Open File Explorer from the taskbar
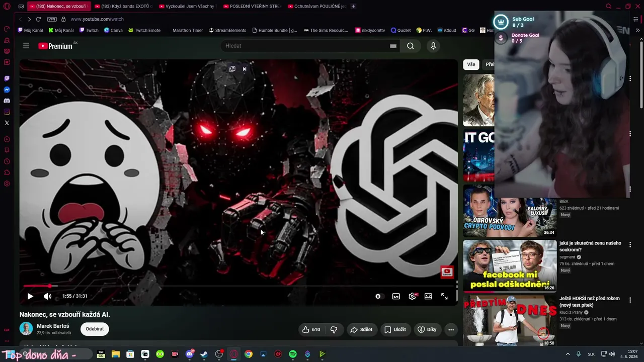 115,354
